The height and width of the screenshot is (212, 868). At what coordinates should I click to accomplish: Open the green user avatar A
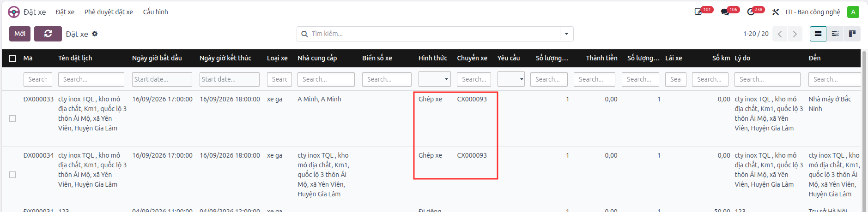click(x=853, y=12)
